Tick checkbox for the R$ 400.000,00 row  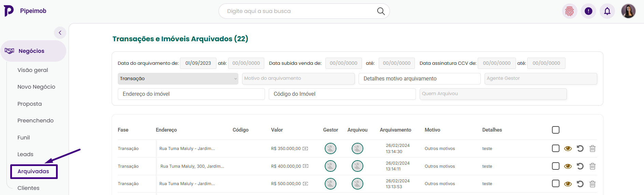click(x=556, y=166)
